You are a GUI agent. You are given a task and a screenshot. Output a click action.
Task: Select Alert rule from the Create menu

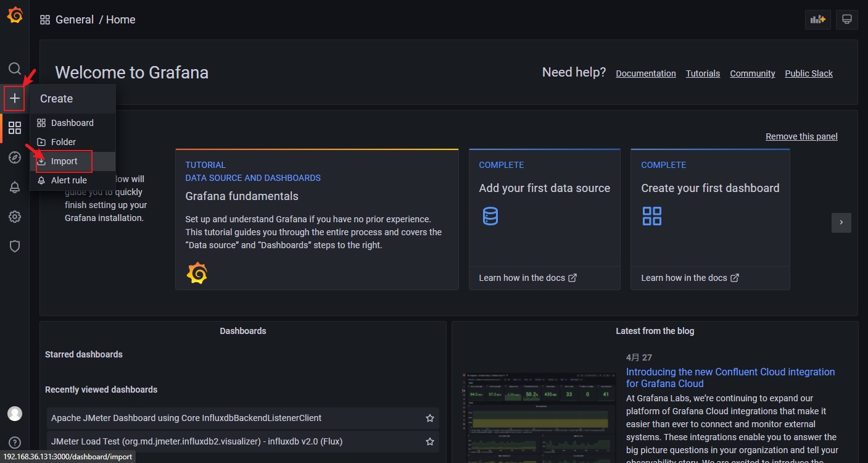[x=73, y=180]
